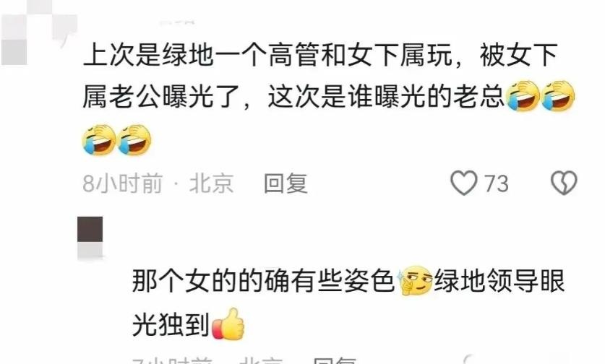Tap the thumbs-up emoji after 光独到

229,324
